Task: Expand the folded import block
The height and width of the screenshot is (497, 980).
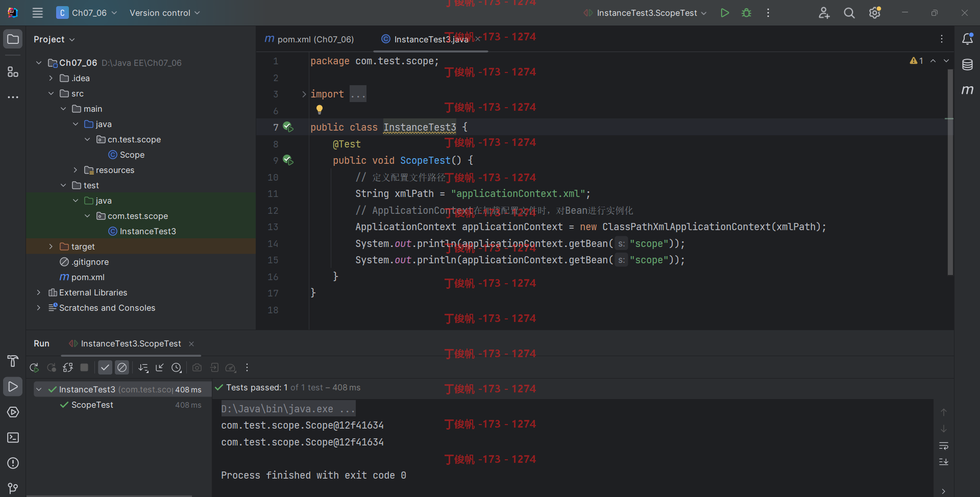Action: pos(304,94)
